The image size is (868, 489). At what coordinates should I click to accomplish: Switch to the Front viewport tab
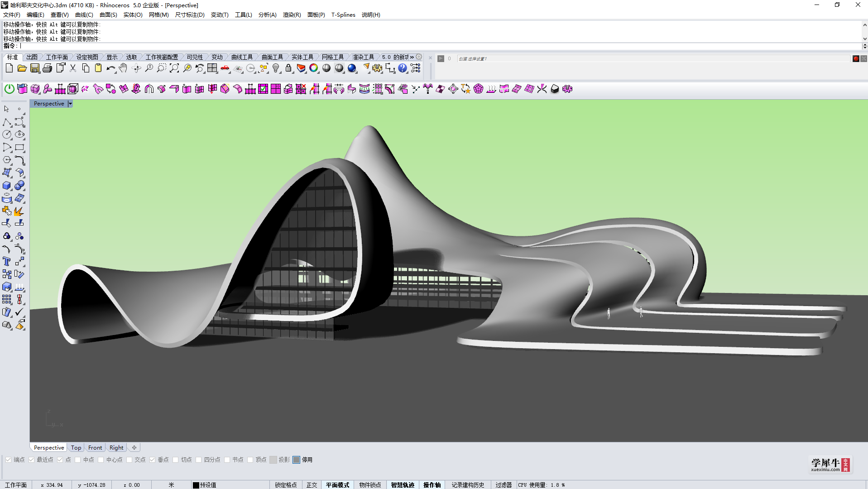pos(95,447)
